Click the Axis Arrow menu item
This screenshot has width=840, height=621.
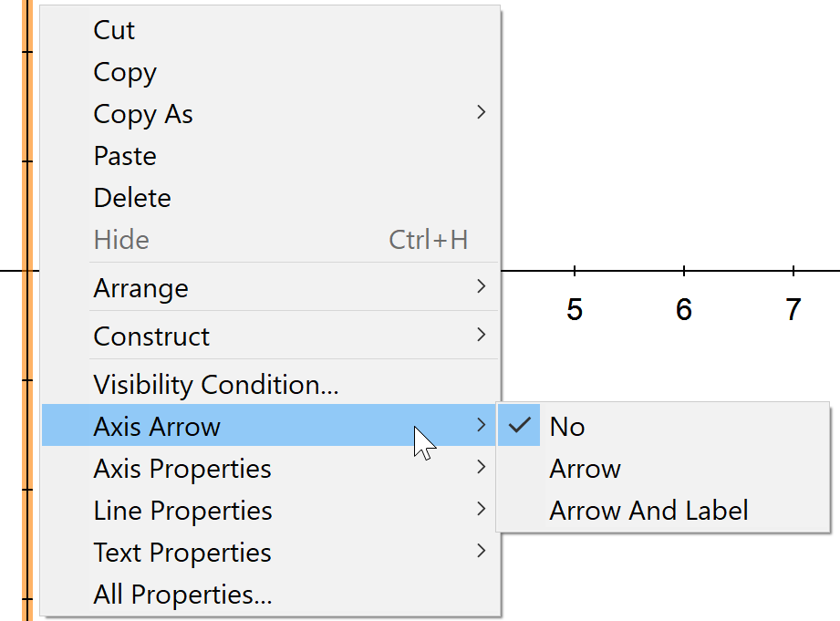pos(157,427)
